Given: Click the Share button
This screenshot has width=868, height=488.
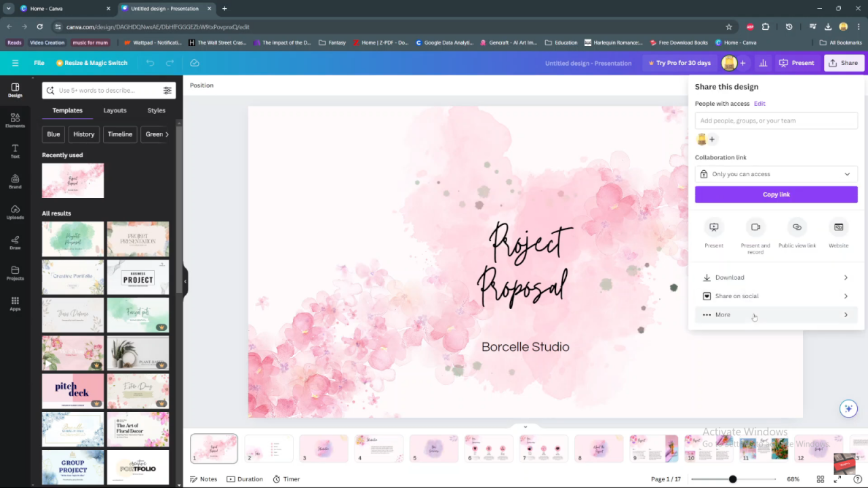Looking at the screenshot, I should (844, 63).
